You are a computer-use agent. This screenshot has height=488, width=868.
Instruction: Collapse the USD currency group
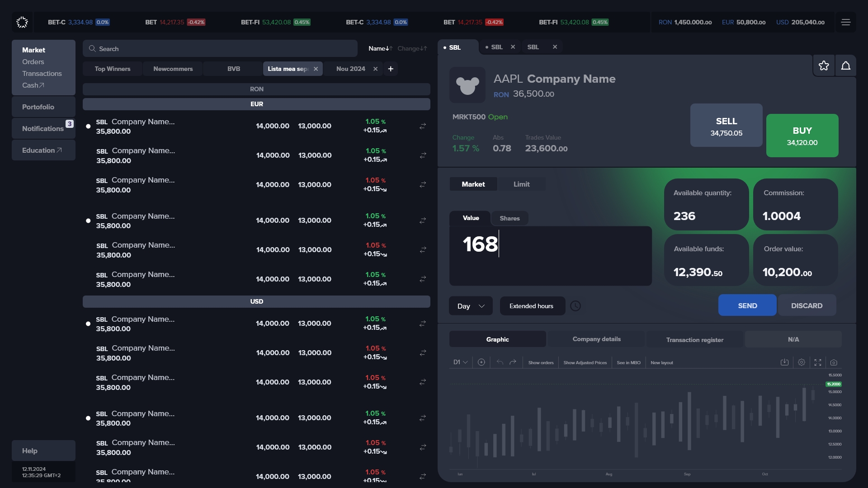[x=256, y=301]
